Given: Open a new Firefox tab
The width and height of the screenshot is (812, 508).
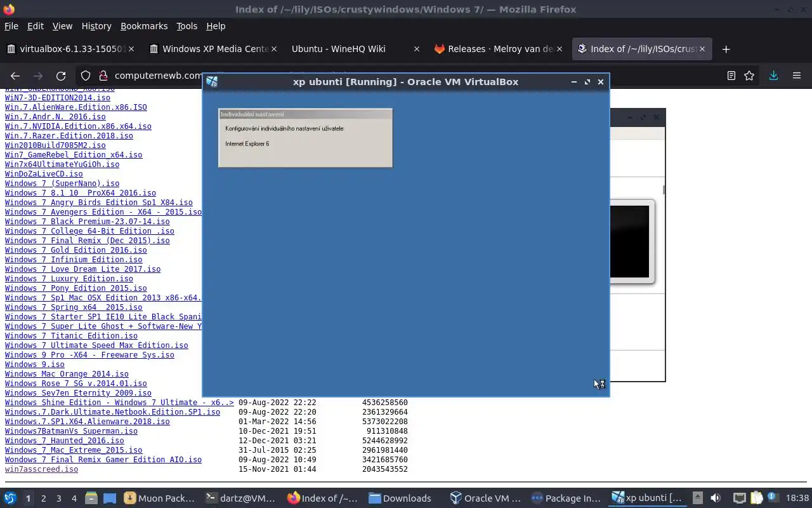Looking at the screenshot, I should [x=726, y=49].
